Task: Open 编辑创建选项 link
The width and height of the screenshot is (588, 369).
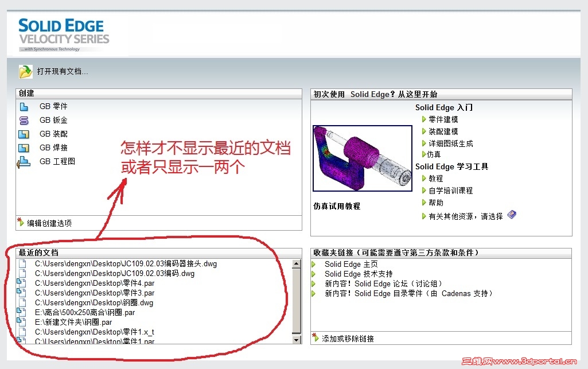Action: 49,223
